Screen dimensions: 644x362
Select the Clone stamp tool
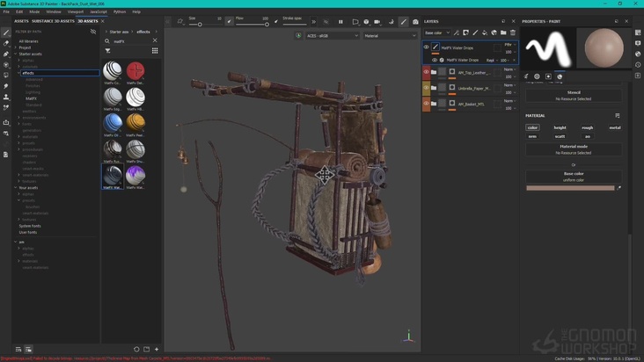(x=6, y=97)
